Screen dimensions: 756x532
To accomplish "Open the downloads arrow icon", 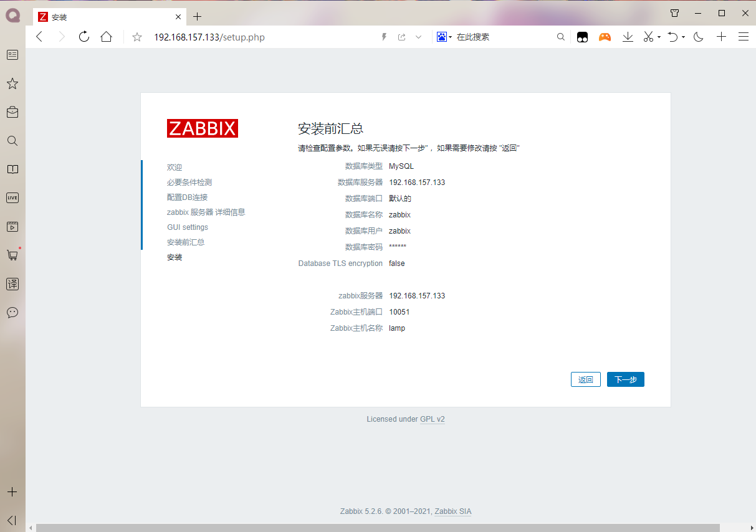I will 628,37.
